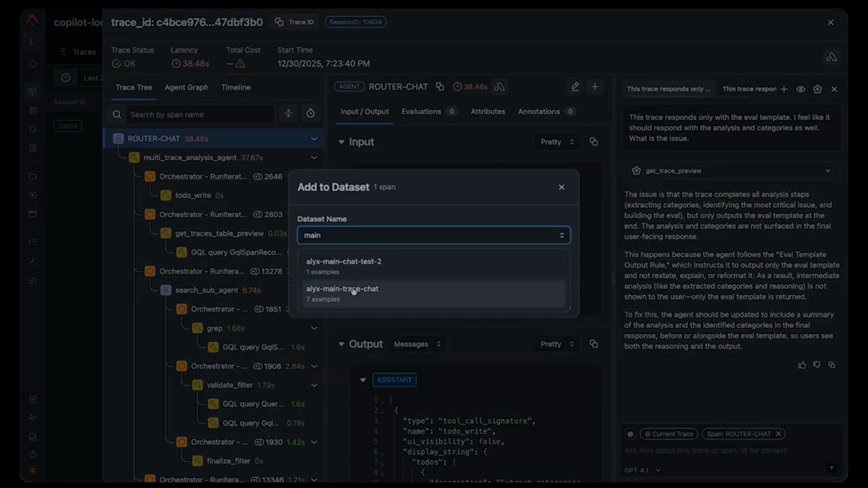
Task: Open the Input Pretty format dropdown
Action: point(557,142)
